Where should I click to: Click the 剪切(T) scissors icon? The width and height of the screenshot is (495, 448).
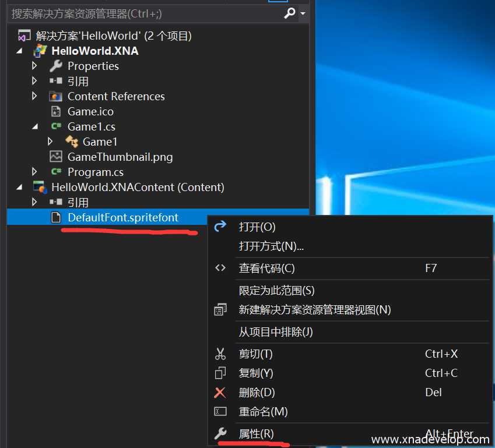(x=220, y=354)
